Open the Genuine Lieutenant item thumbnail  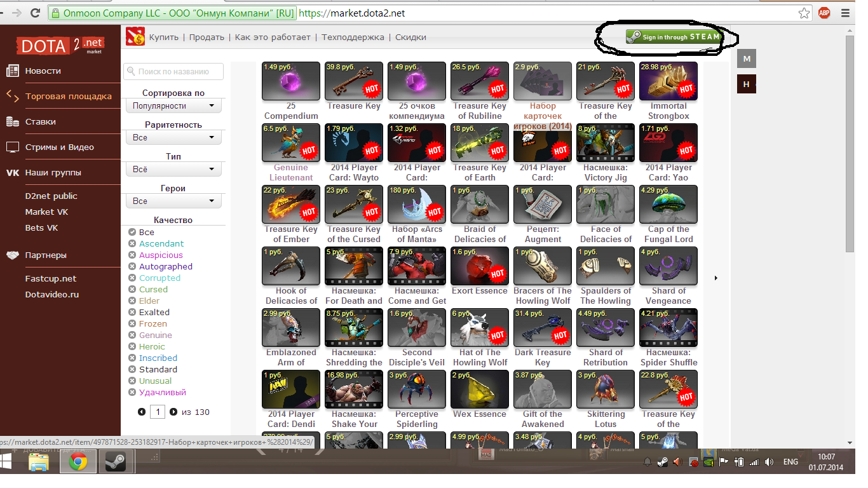pyautogui.click(x=291, y=142)
